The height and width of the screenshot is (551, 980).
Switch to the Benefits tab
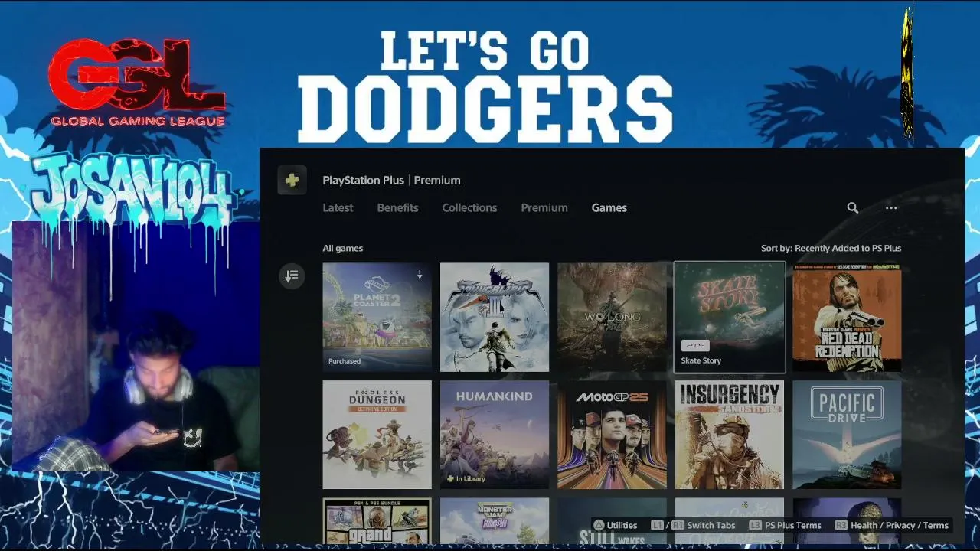pyautogui.click(x=397, y=208)
